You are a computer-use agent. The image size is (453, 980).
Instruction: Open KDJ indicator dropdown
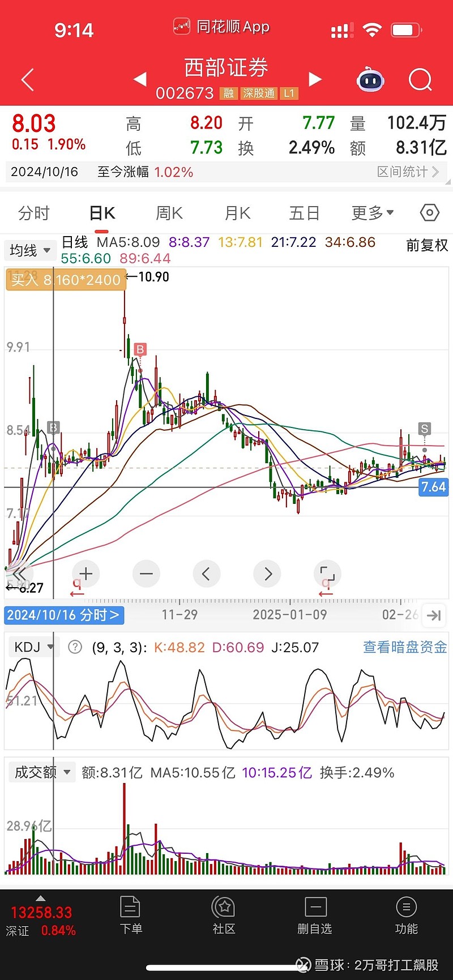33,647
